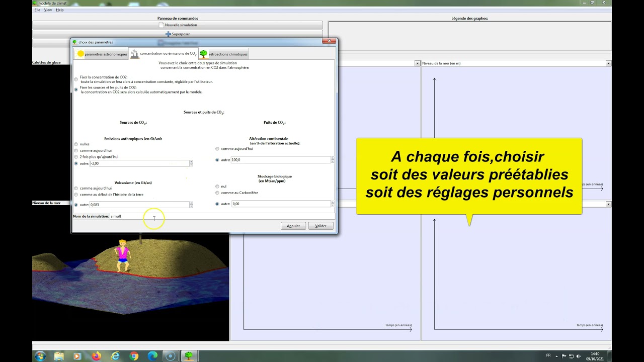The width and height of the screenshot is (644, 362).
Task: Open Firefox from the taskbar
Action: [96, 356]
